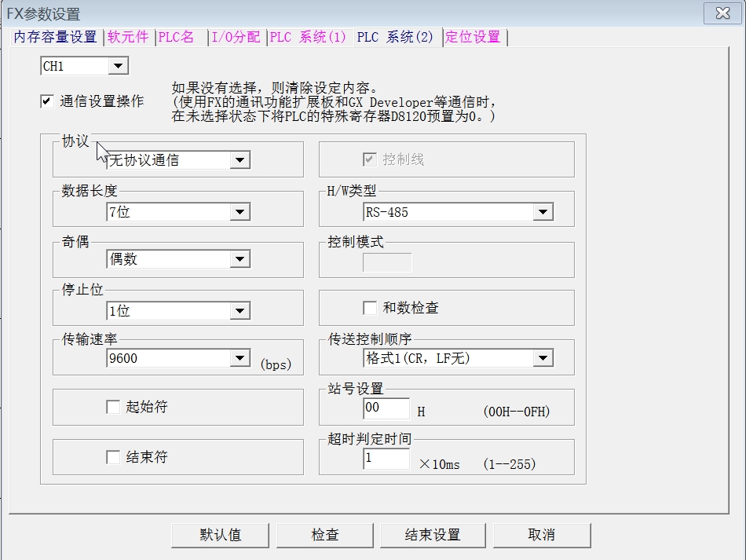Open the CH1 channel dropdown

(x=118, y=67)
